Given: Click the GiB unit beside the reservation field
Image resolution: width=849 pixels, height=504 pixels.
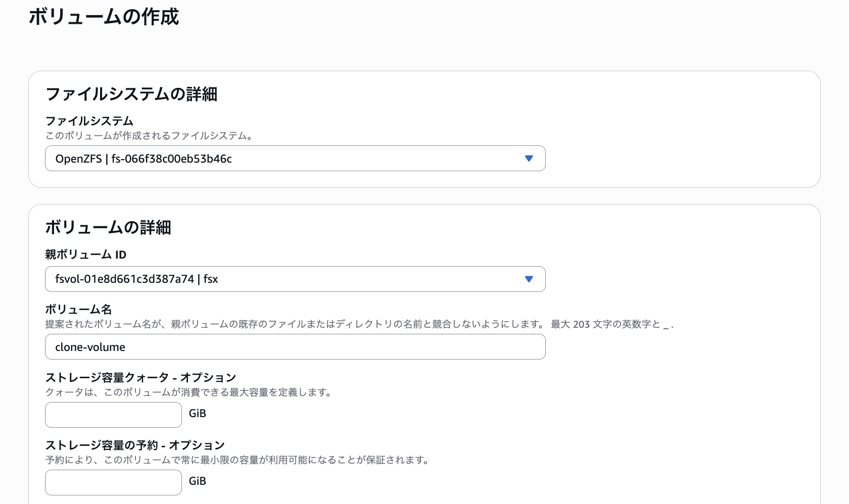Looking at the screenshot, I should click(x=197, y=481).
